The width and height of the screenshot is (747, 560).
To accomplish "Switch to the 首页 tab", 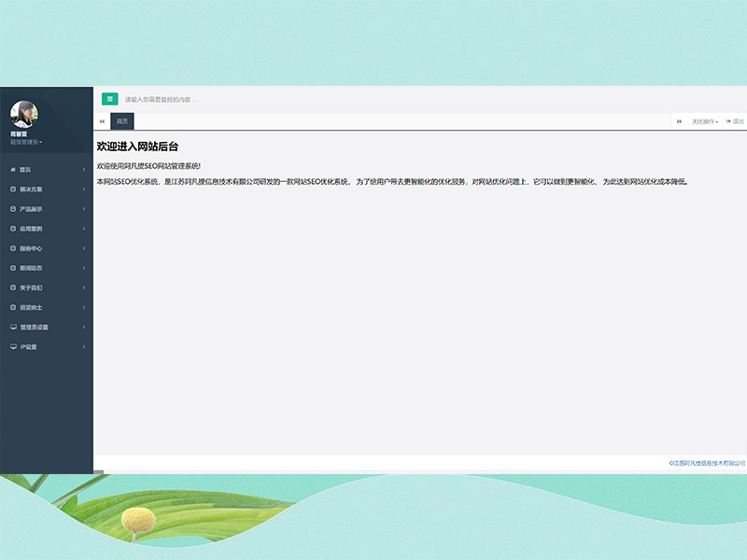I will (122, 121).
